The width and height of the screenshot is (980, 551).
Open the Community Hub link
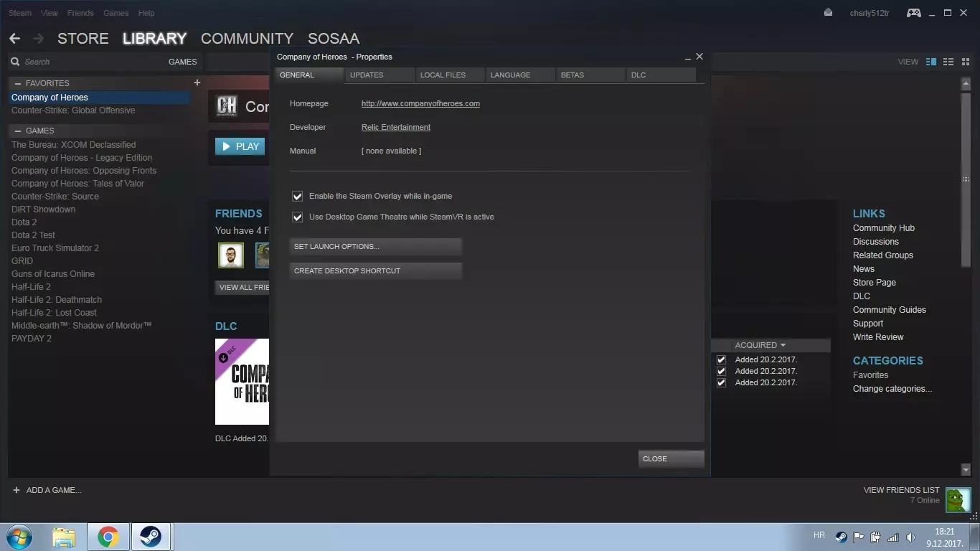[884, 228]
